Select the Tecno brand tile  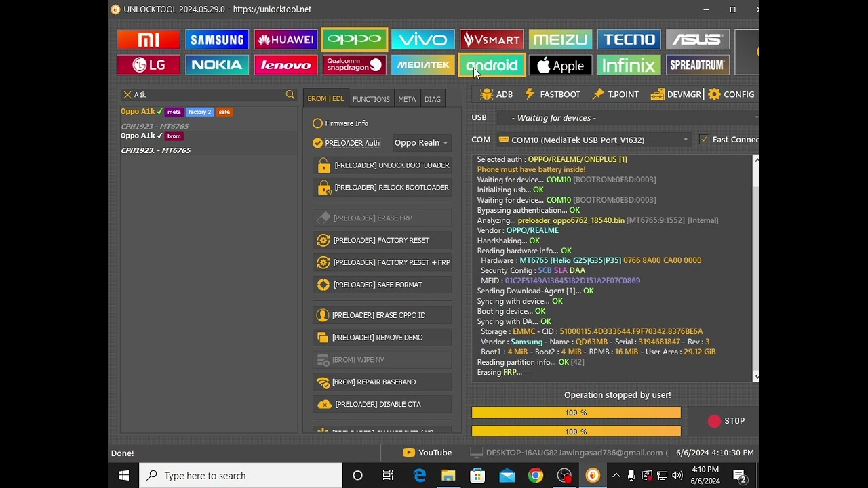tap(629, 39)
